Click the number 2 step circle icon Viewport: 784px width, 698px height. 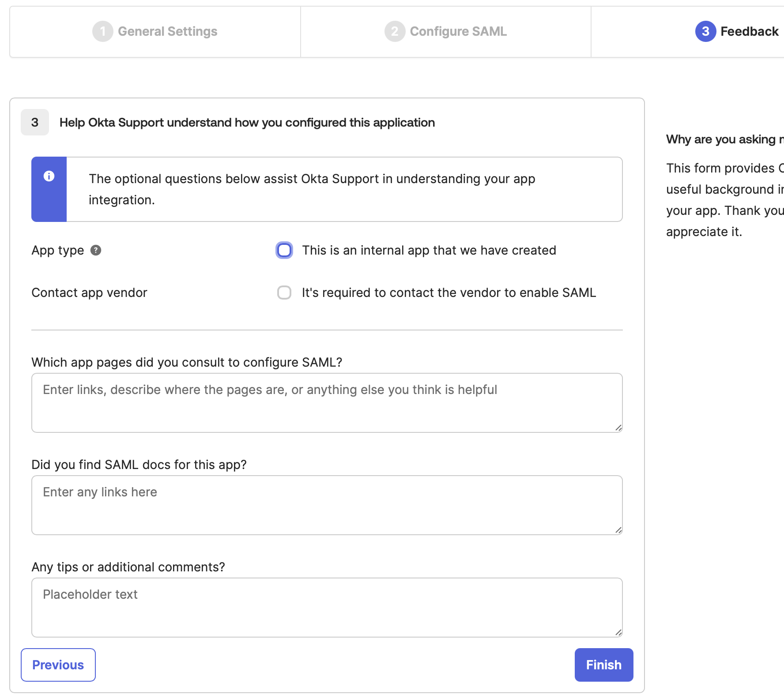[x=395, y=31]
